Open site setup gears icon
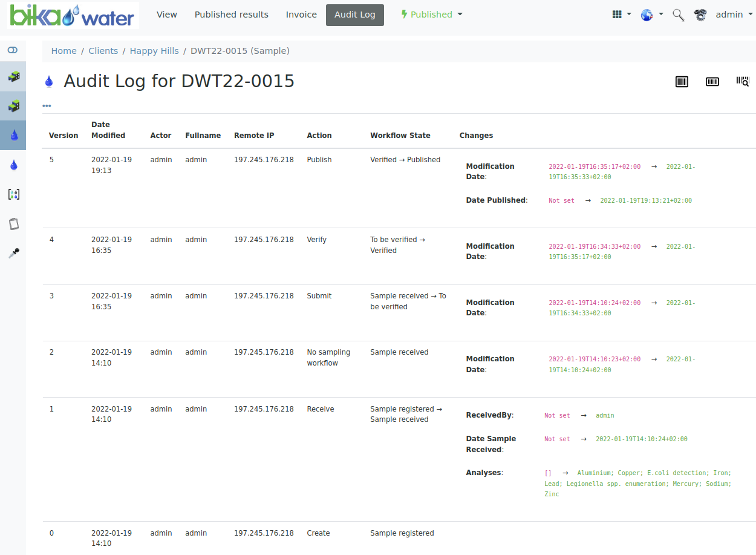 click(x=700, y=15)
